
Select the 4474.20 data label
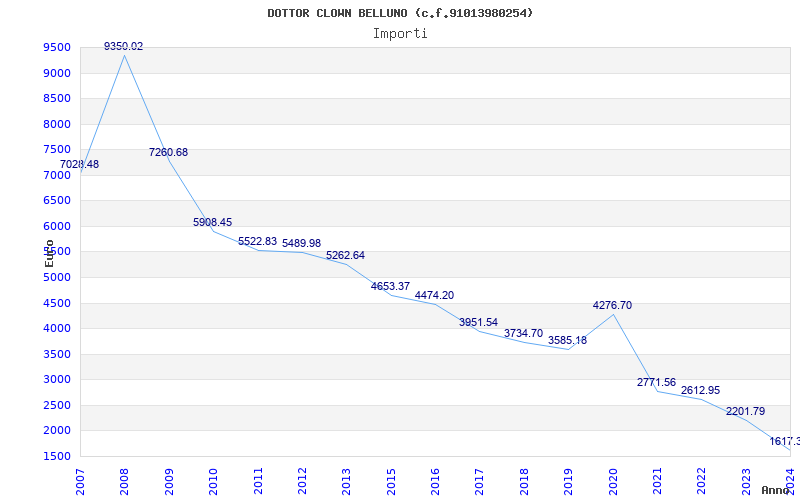[x=434, y=295]
